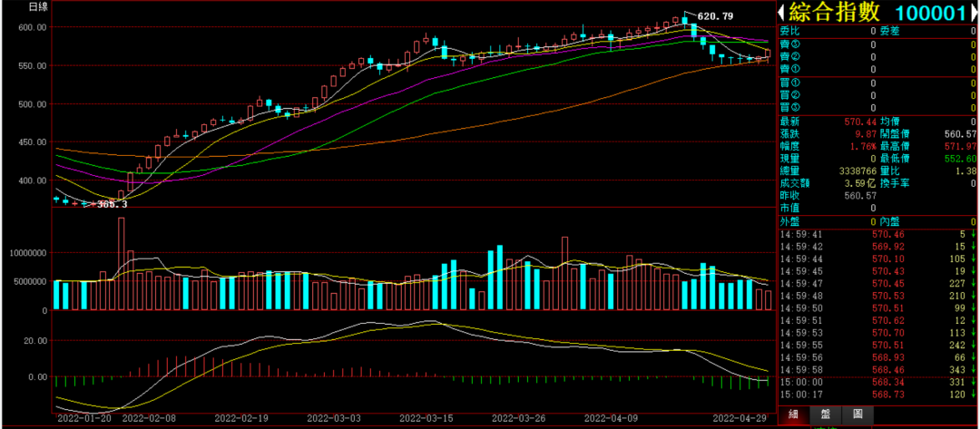The image size is (980, 429).
Task: Click the latest price 570.44
Action: coord(862,122)
